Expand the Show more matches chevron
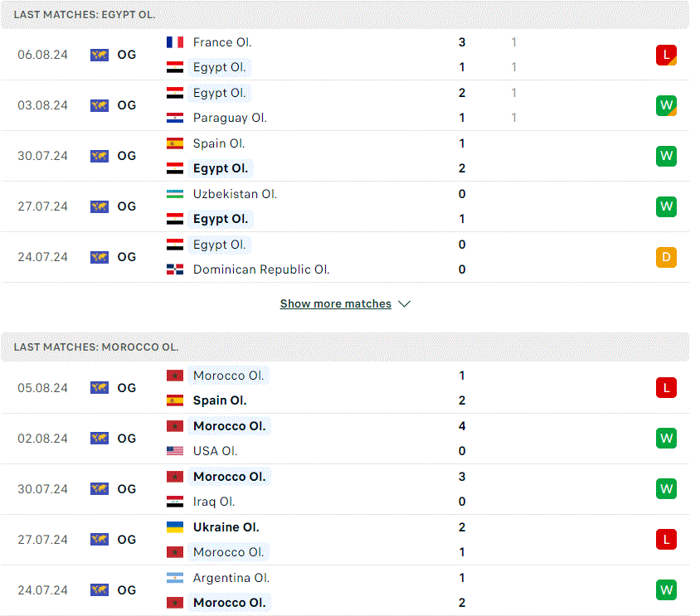This screenshot has height=616, width=700. [404, 304]
